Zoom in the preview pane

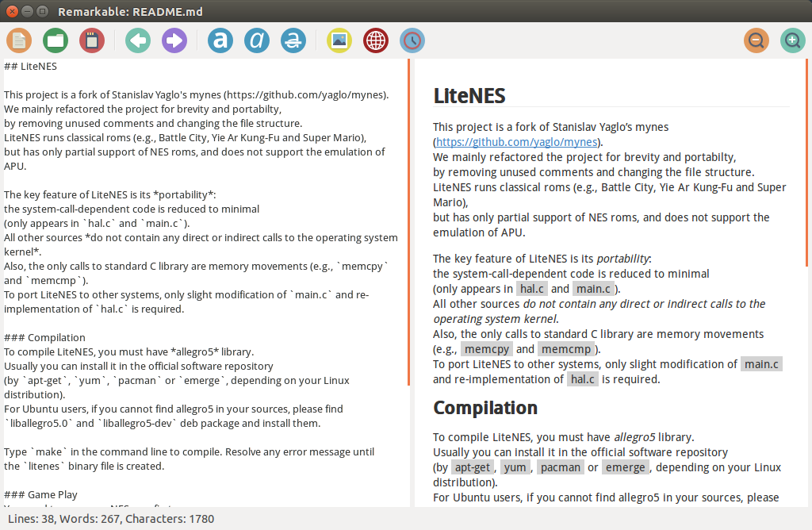point(792,40)
